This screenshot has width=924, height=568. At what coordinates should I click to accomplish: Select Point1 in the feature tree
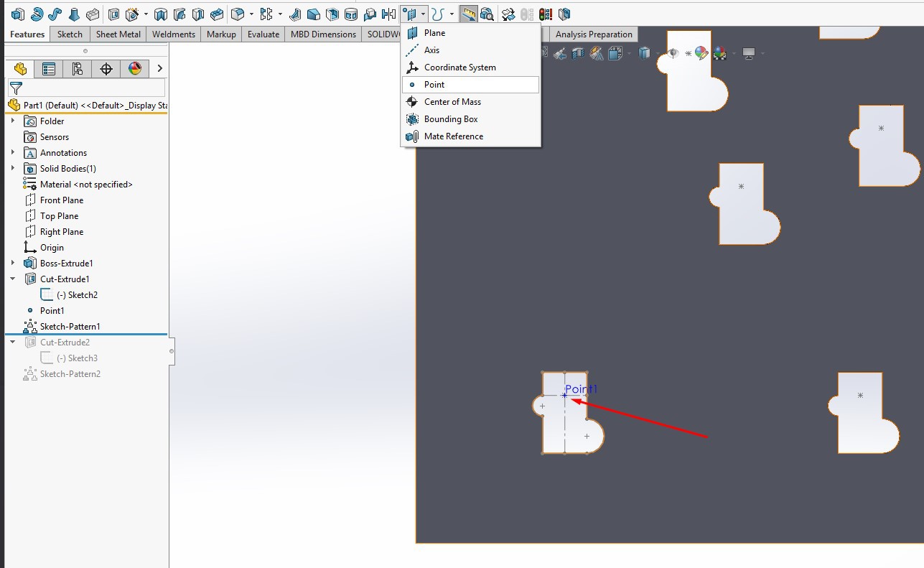[52, 311]
